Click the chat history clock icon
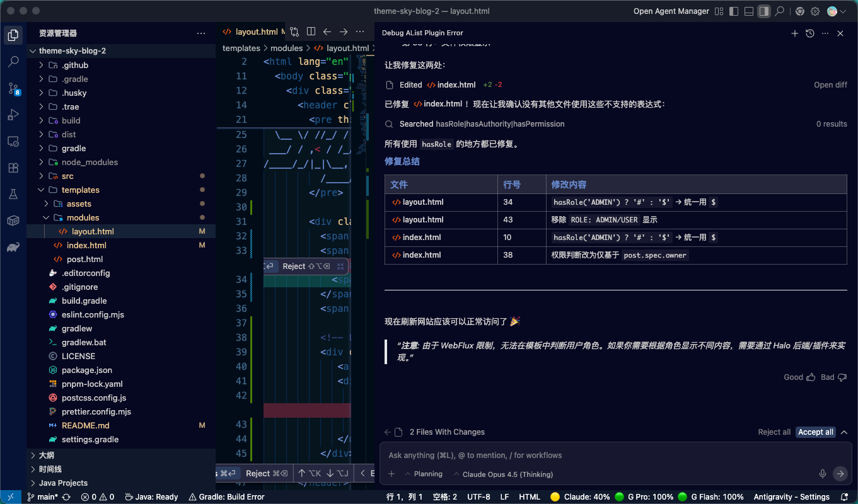858x504 pixels. 810,33
